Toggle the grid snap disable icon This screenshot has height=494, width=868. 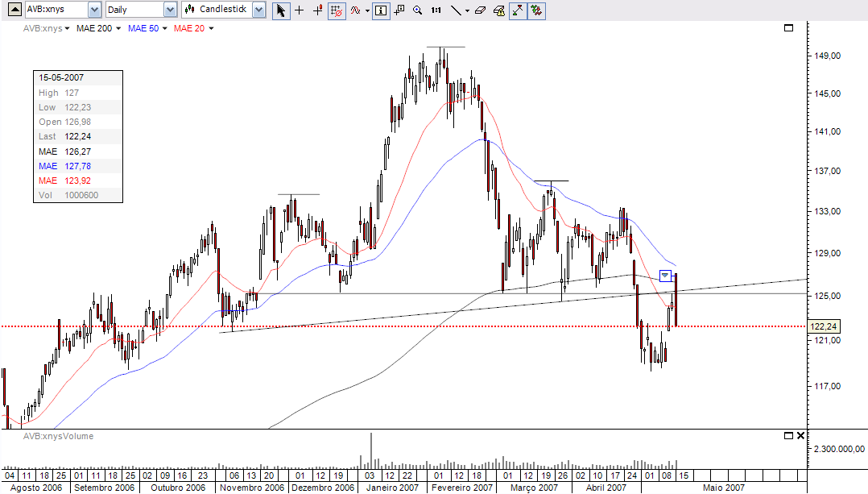point(337,10)
